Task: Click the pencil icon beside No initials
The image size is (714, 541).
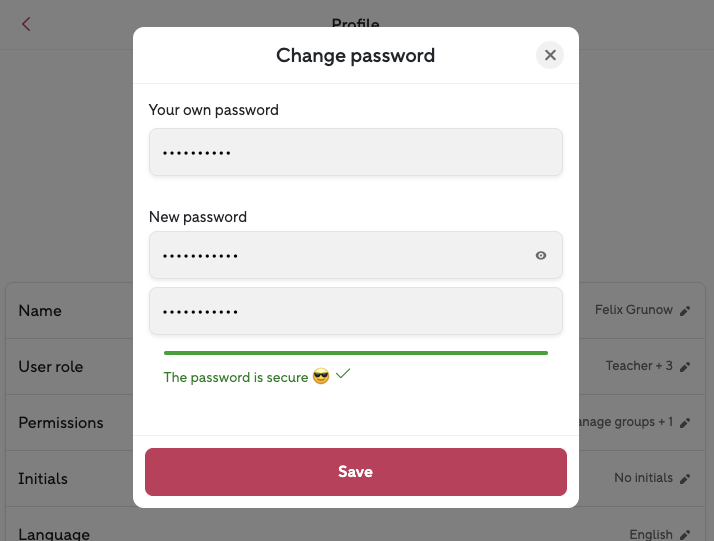Action: [x=685, y=479]
